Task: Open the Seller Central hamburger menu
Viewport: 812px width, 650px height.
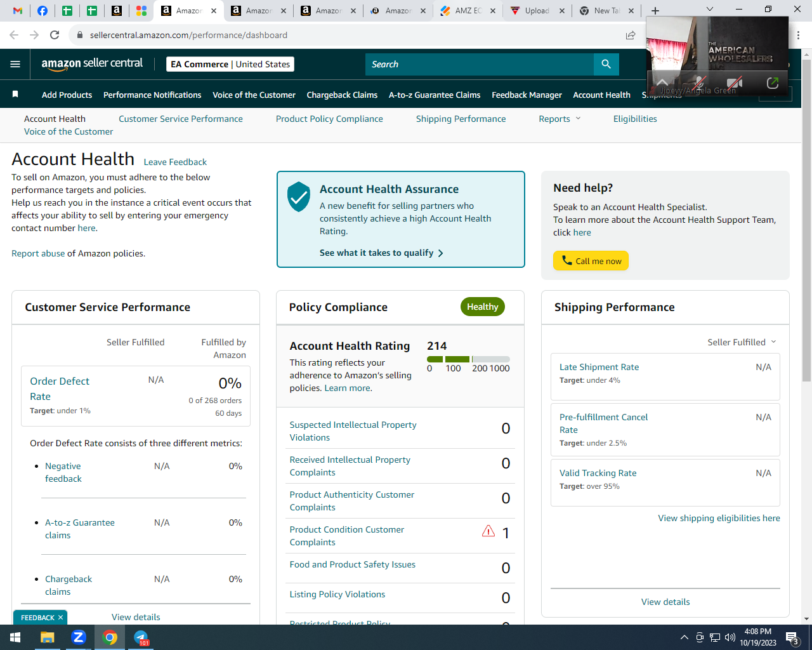Action: tap(15, 64)
